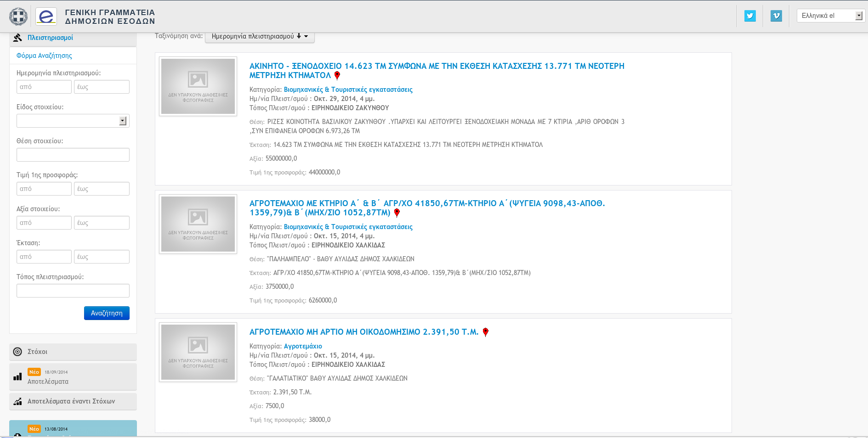
Task: Click the Vimeo icon in header
Action: click(776, 16)
